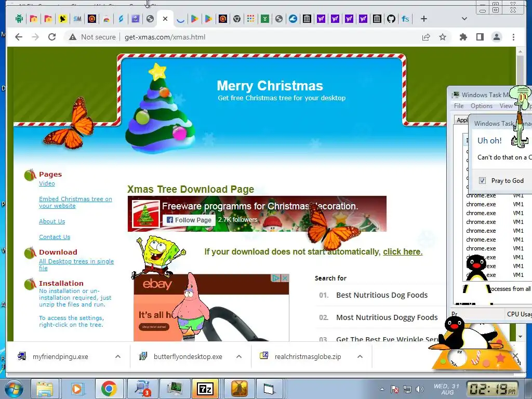The height and width of the screenshot is (399, 532).
Task: Open downloaded realchristmasglobe.zip
Action: 308,356
